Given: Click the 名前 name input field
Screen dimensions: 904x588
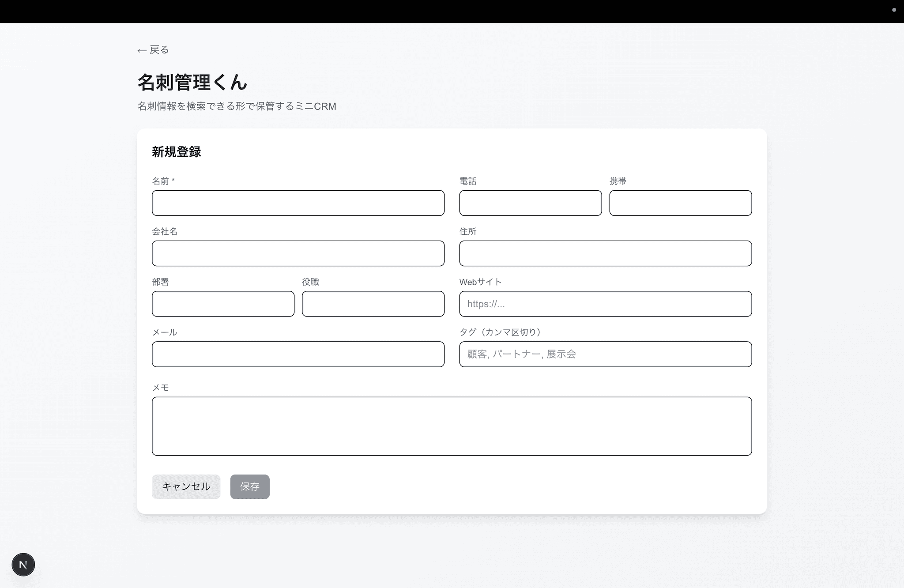Looking at the screenshot, I should point(298,203).
